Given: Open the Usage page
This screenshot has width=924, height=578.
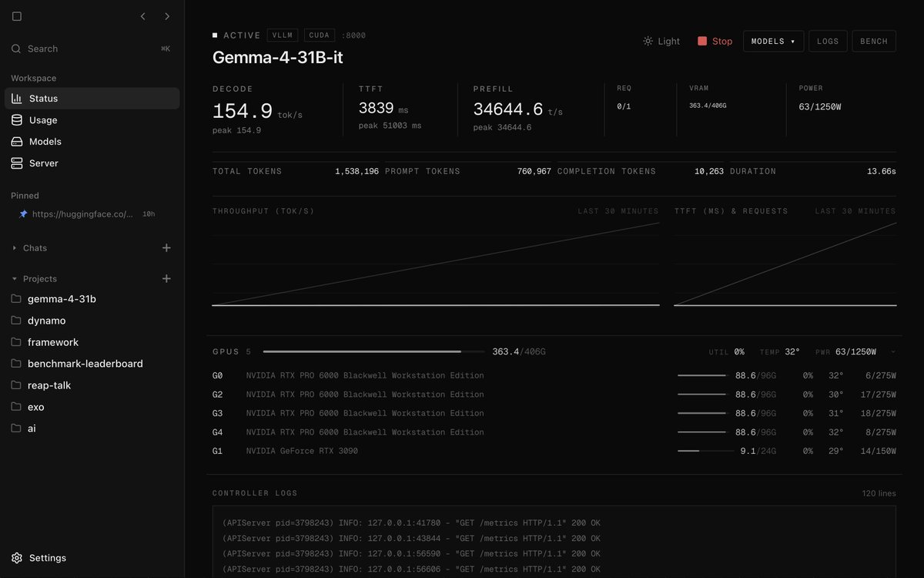Looking at the screenshot, I should coord(92,120).
